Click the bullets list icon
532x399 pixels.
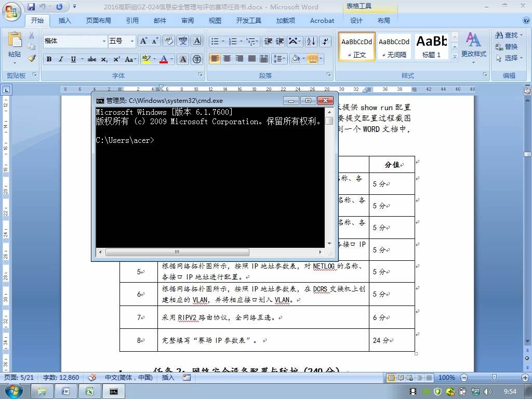pyautogui.click(x=215, y=42)
